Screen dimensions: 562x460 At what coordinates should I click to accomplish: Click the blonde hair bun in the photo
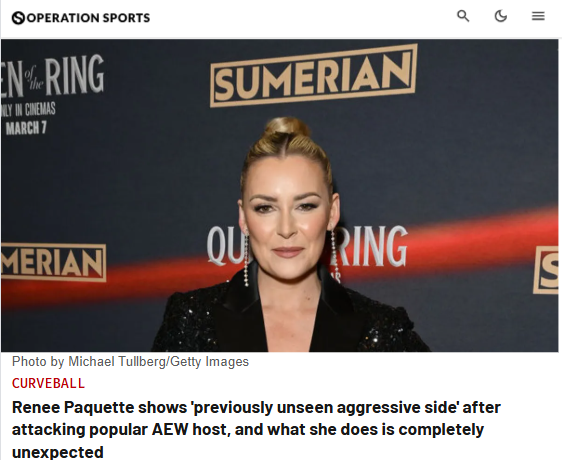[x=288, y=127]
